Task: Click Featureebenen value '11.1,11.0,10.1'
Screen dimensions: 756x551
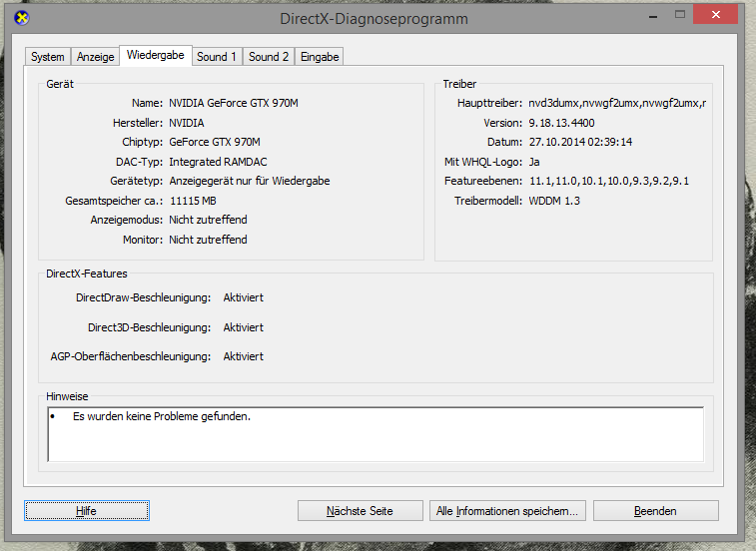Action: click(609, 182)
